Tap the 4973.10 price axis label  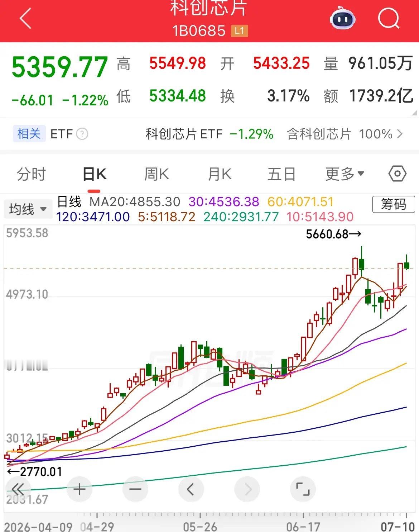click(x=27, y=294)
